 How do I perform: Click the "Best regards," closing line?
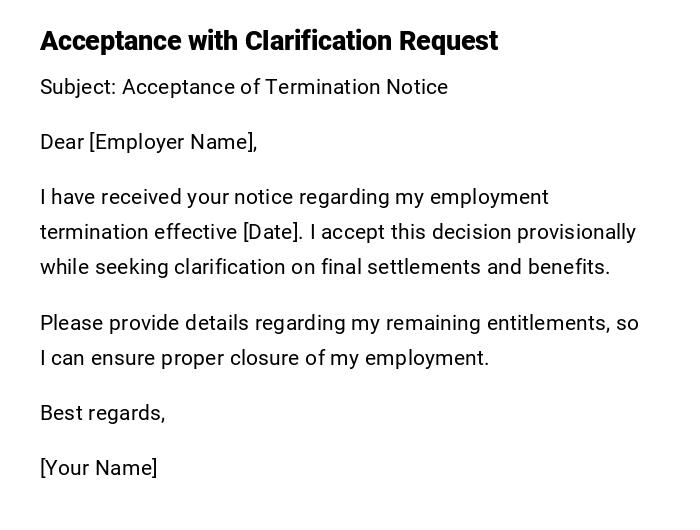102,413
